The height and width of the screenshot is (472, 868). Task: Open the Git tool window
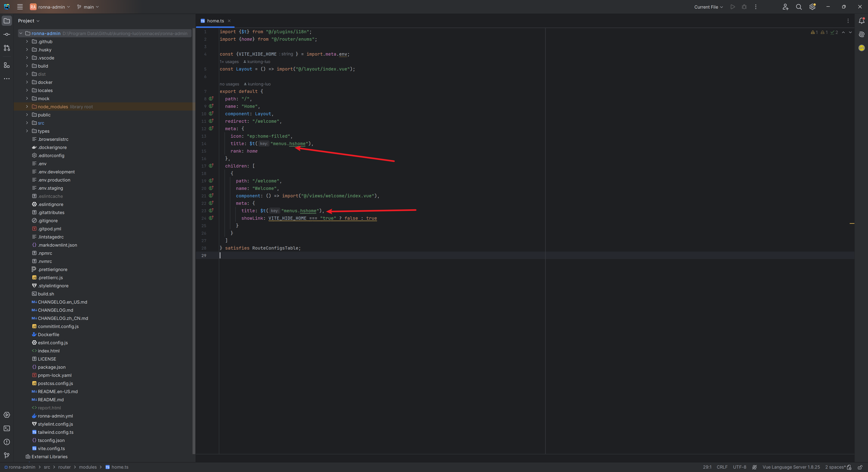(7, 455)
